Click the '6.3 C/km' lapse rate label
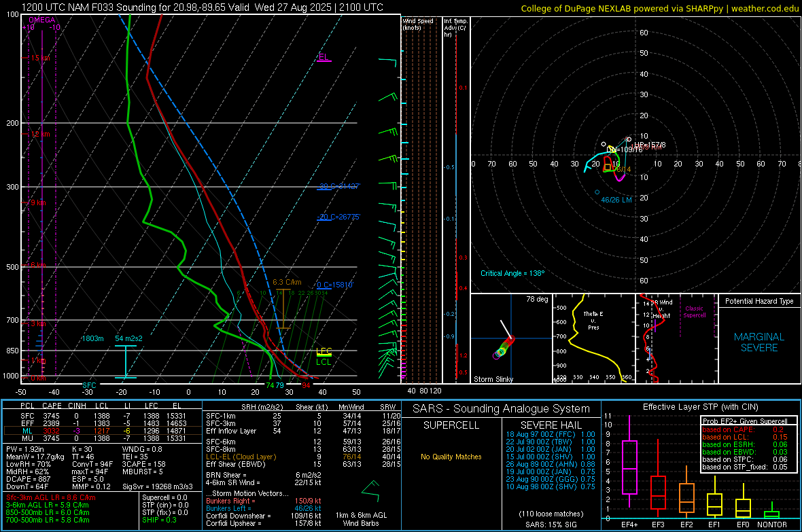802x532 pixels. pyautogui.click(x=287, y=283)
